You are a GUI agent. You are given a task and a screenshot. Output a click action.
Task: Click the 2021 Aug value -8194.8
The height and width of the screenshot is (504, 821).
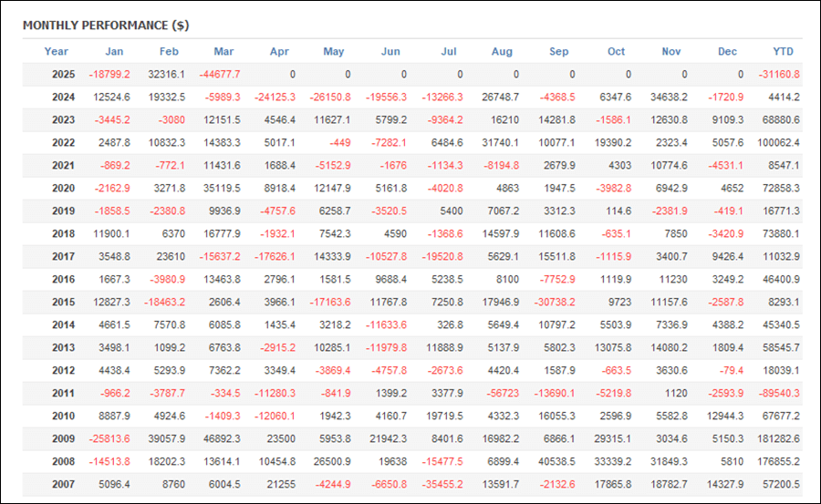tap(502, 165)
